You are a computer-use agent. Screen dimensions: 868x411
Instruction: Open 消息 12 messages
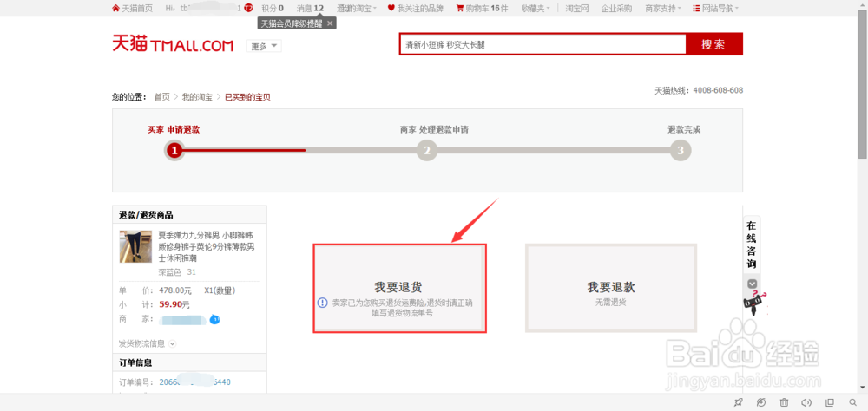(310, 9)
